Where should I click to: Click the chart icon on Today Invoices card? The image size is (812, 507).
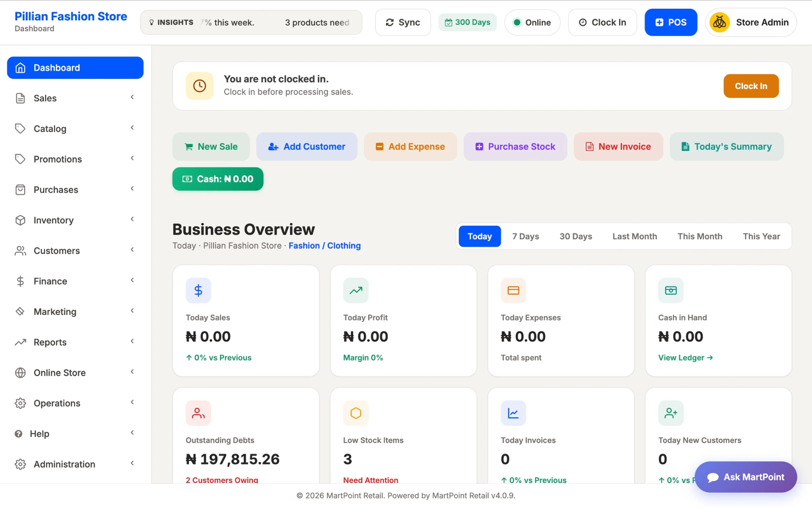(x=513, y=413)
